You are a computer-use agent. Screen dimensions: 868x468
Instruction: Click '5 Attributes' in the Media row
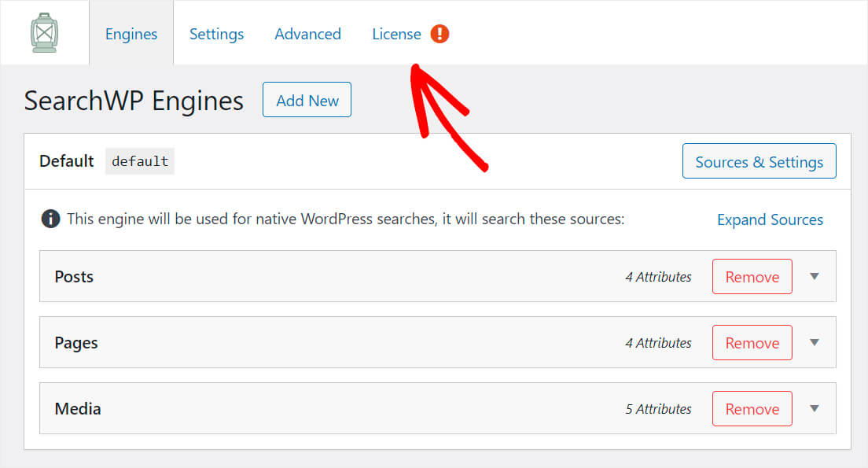click(658, 409)
